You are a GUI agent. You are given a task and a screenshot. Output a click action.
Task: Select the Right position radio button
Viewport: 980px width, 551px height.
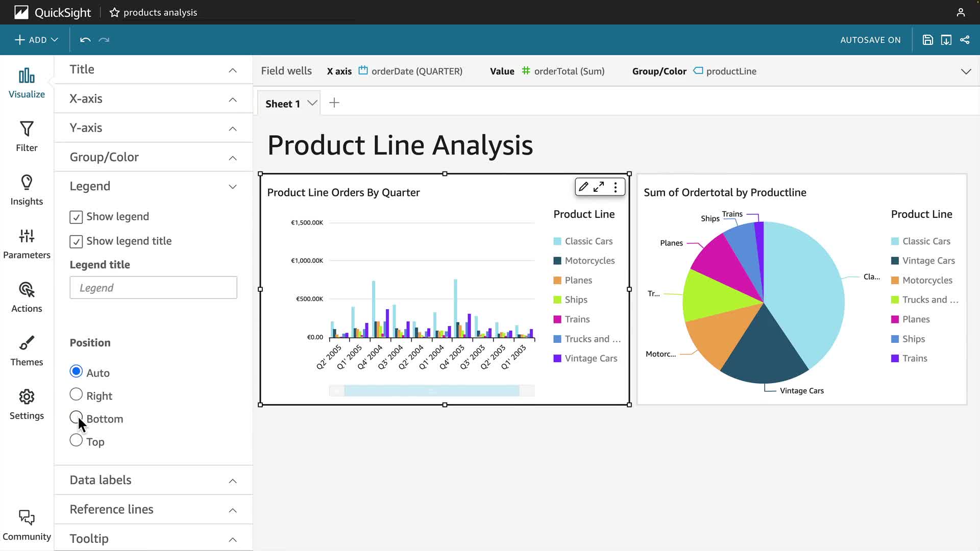click(76, 394)
